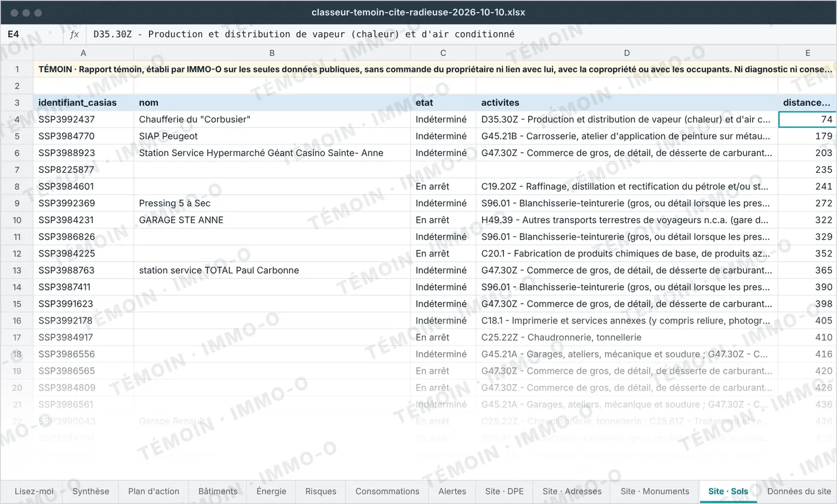Viewport: 837px width, 504px height.
Task: Switch to the Risques tab
Action: (x=320, y=491)
